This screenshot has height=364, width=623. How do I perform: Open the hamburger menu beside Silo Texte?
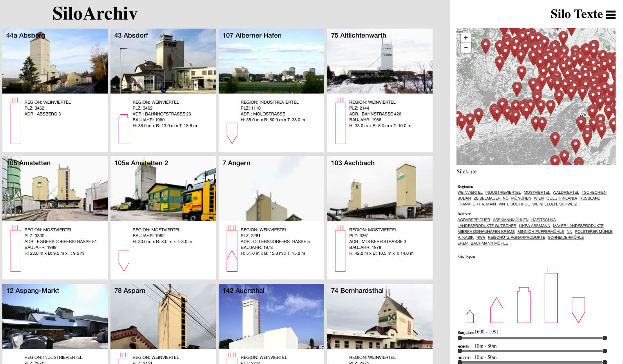(x=611, y=15)
